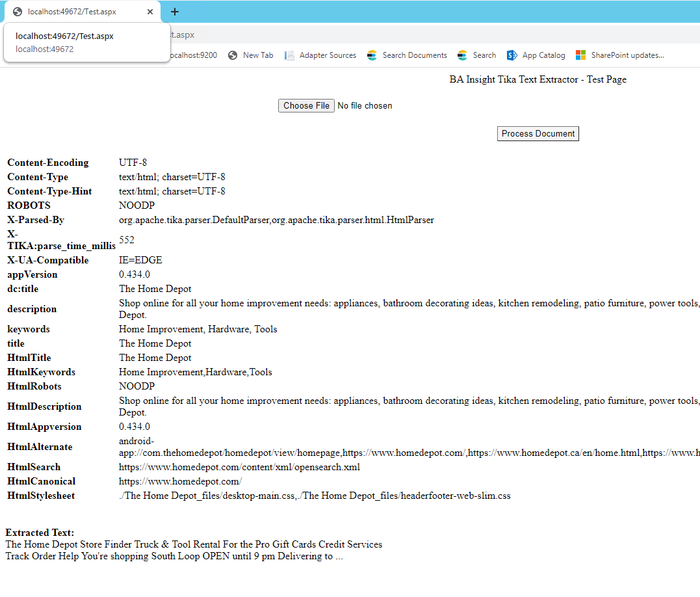Click the 'No file chosen' label

[x=365, y=106]
